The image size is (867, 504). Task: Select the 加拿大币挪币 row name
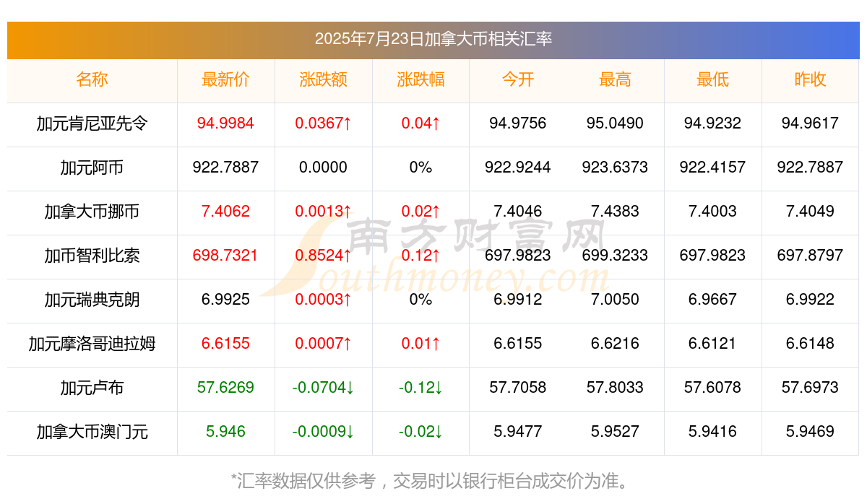click(x=92, y=212)
